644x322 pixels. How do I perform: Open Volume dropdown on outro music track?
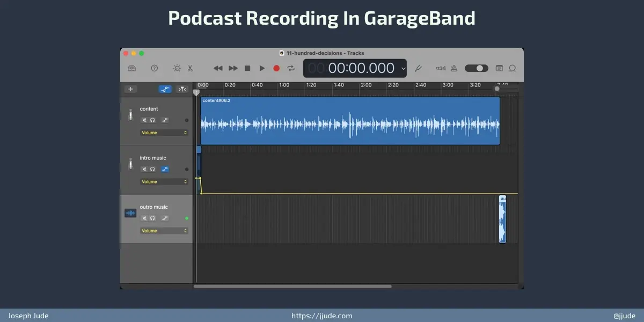coord(164,231)
